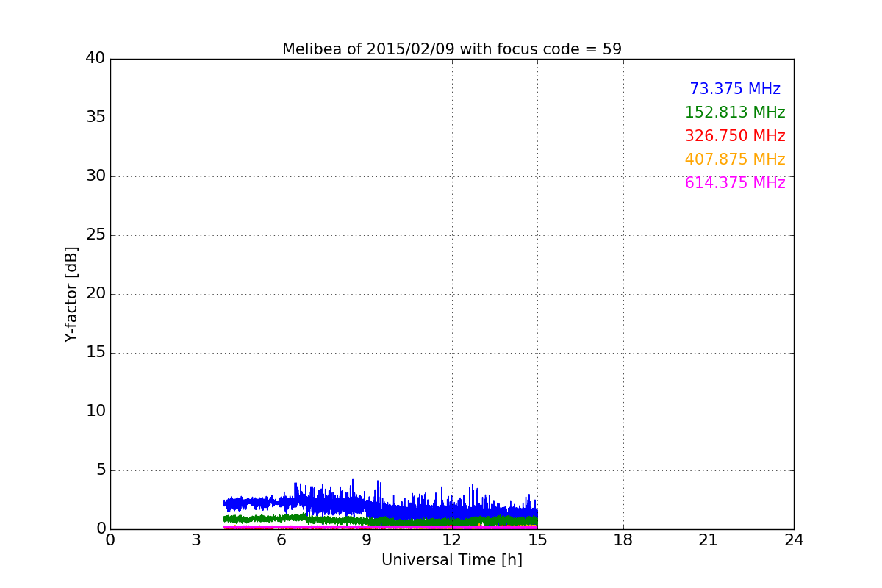The image size is (882, 588).
Task: Click the Y-factor [dB] axis label
Action: click(71, 294)
